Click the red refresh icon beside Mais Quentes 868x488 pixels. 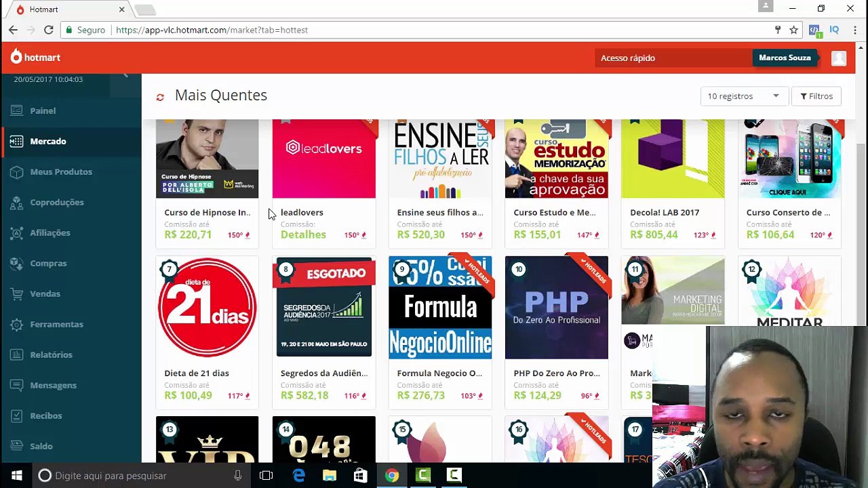coord(160,97)
